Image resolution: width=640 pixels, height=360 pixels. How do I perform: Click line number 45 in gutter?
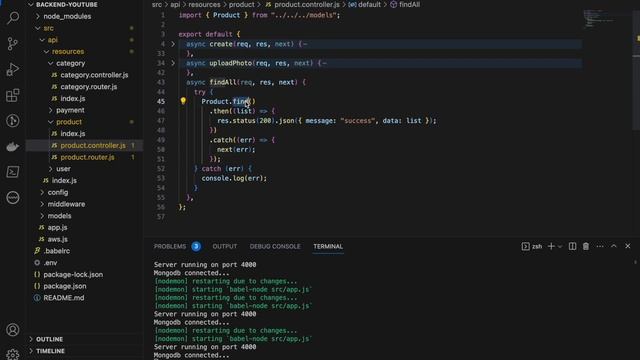161,101
